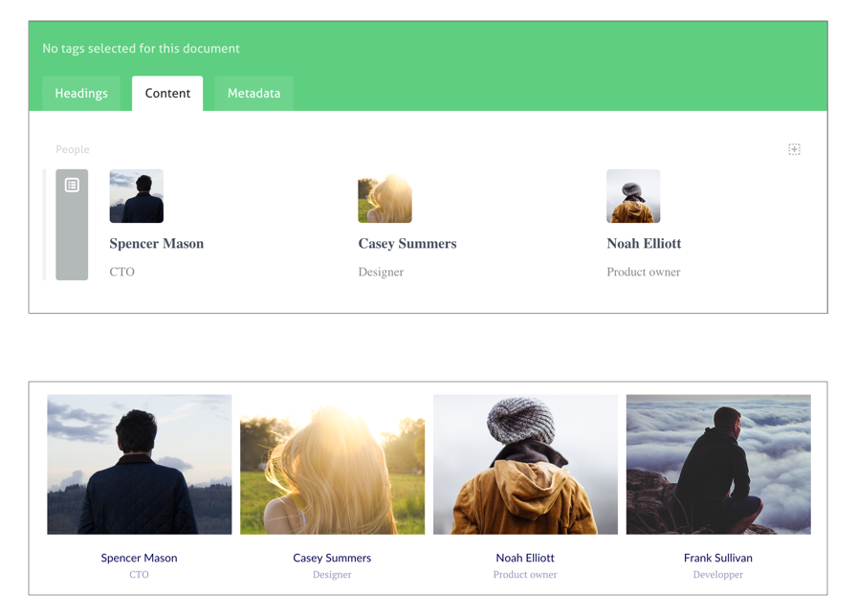This screenshot has width=857, height=616.
Task: Click the Spencer Mason link in preview
Action: [139, 558]
